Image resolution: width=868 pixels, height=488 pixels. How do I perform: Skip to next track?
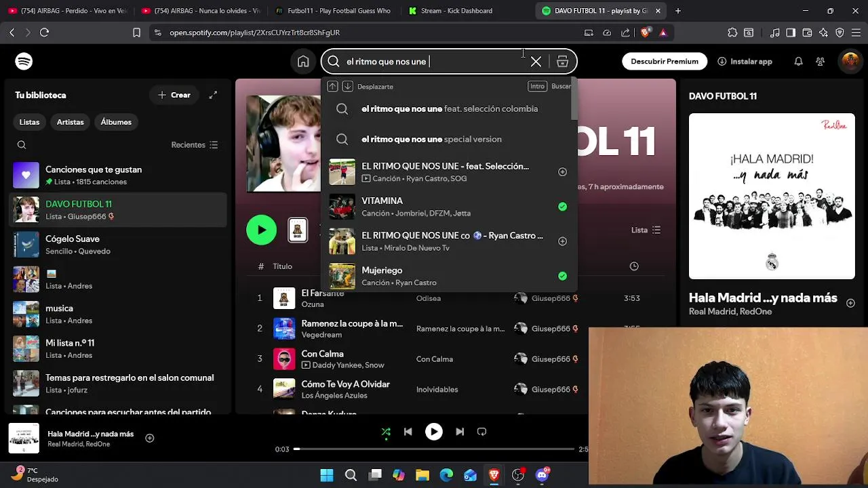[460, 432]
